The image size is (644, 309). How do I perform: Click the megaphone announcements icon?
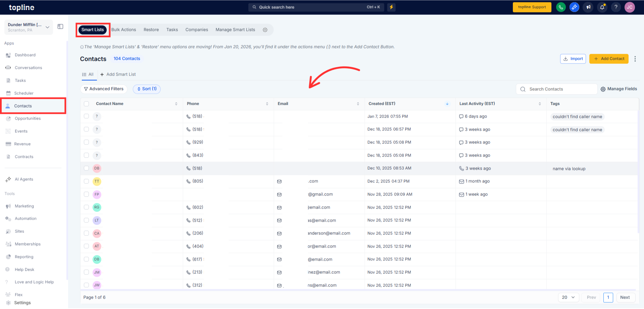click(x=588, y=7)
